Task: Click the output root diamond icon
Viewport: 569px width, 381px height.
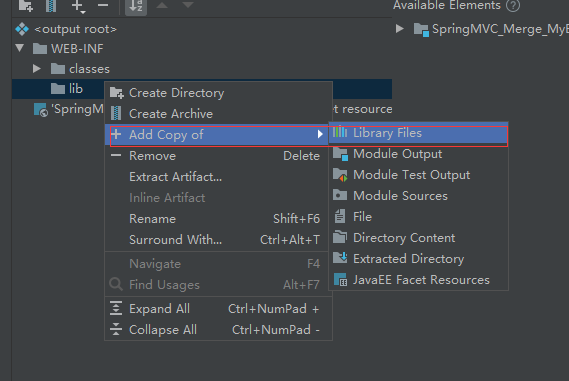Action: click(22, 29)
